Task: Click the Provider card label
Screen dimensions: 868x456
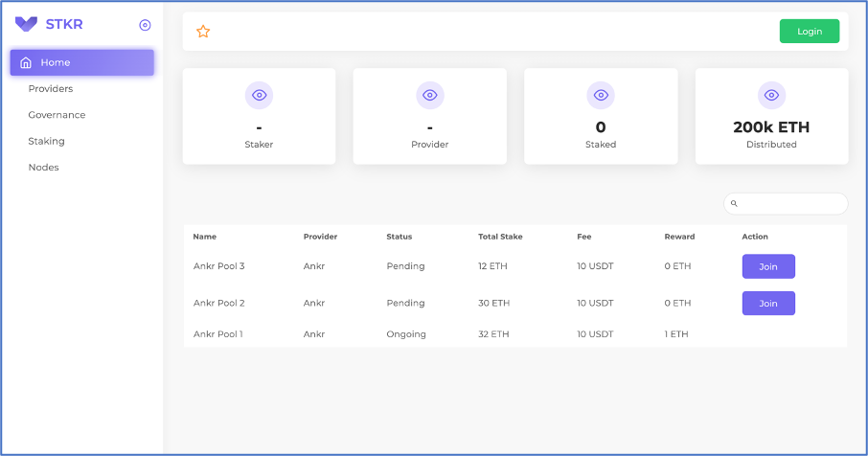Action: coord(429,145)
